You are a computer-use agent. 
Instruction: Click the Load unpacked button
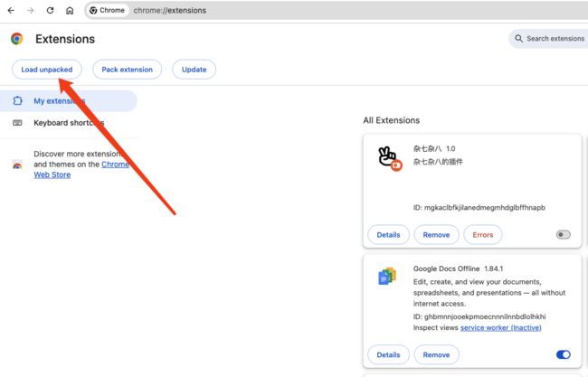click(47, 70)
